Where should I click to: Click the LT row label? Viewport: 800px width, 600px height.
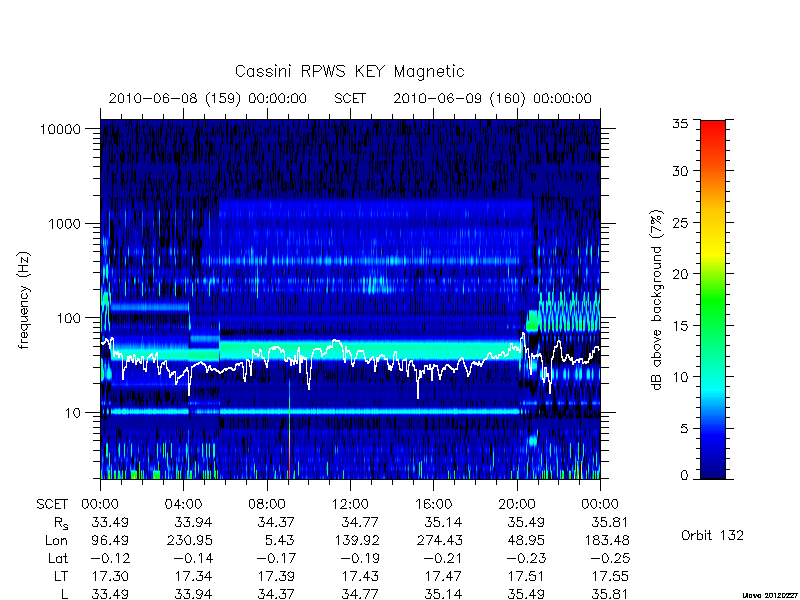[61, 577]
